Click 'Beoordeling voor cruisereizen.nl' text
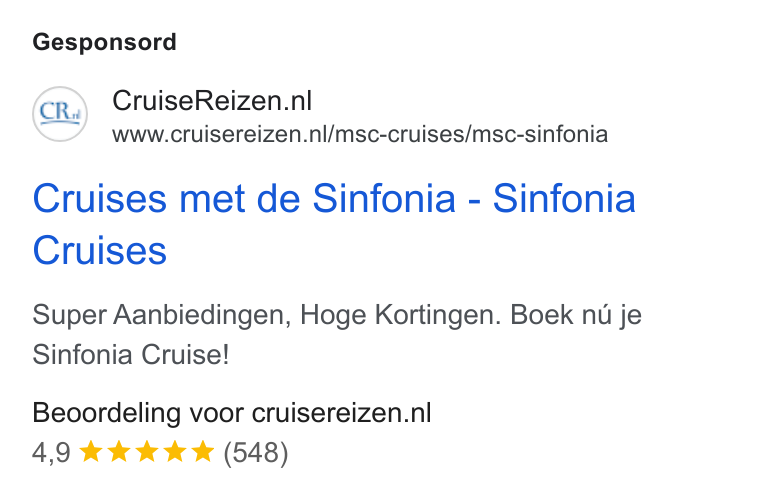 coord(232,413)
